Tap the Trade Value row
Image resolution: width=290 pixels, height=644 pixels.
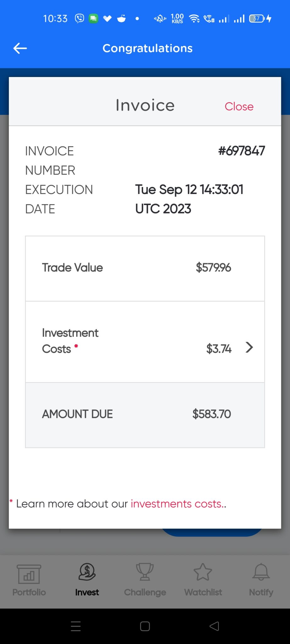[145, 268]
